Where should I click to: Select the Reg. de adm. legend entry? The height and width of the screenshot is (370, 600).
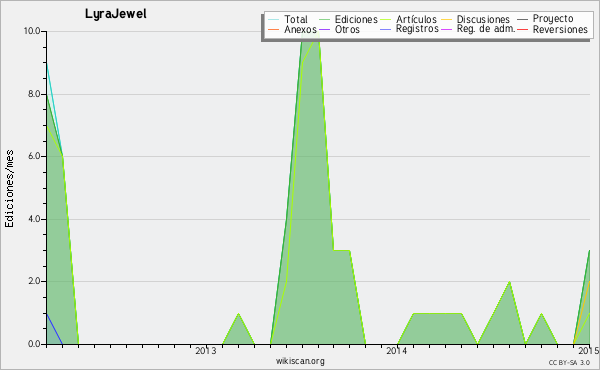(486, 29)
